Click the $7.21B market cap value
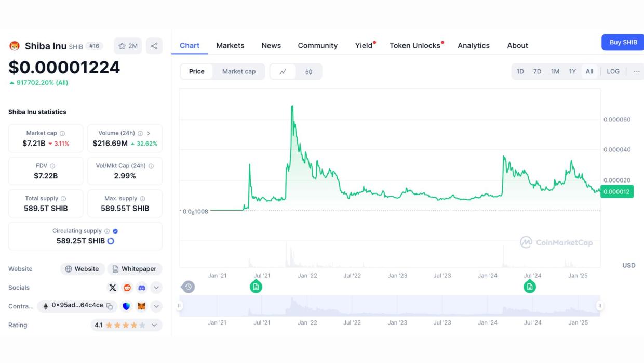This screenshot has height=363, width=644. (x=34, y=143)
